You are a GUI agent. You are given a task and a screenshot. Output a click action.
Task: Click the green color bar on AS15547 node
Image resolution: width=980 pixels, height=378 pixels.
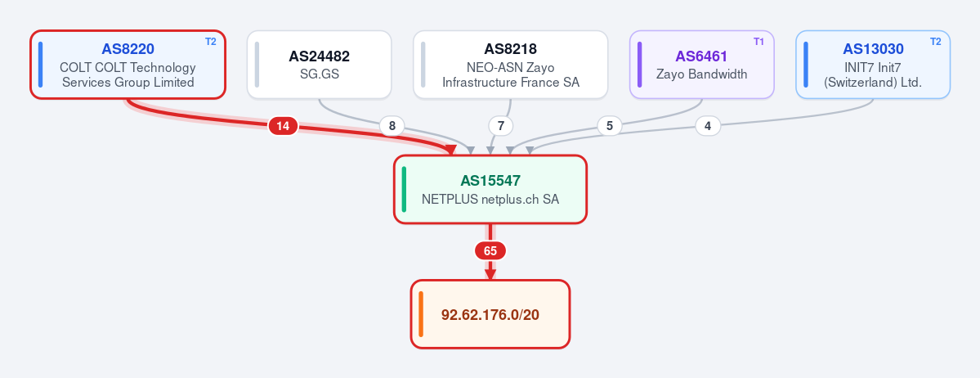405,189
